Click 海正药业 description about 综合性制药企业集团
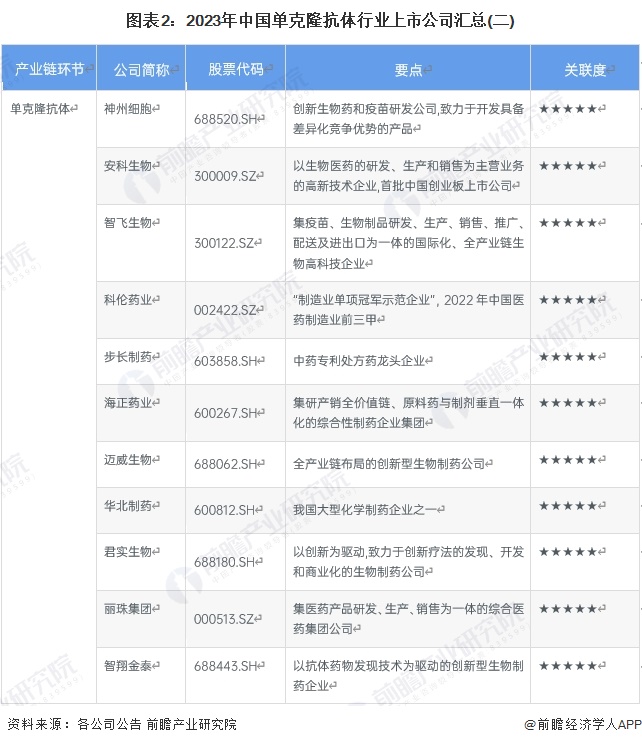The width and height of the screenshot is (642, 745). tap(408, 413)
